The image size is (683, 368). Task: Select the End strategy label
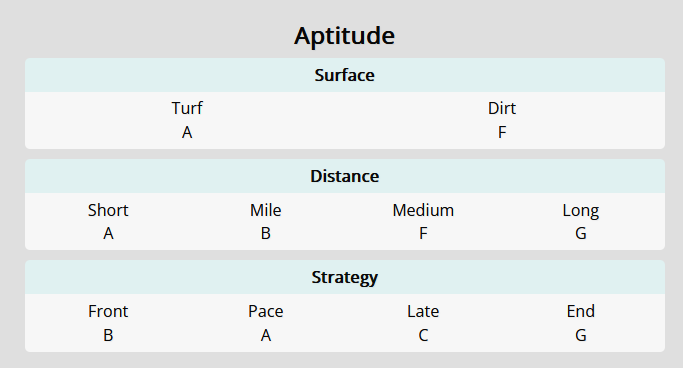coord(581,311)
